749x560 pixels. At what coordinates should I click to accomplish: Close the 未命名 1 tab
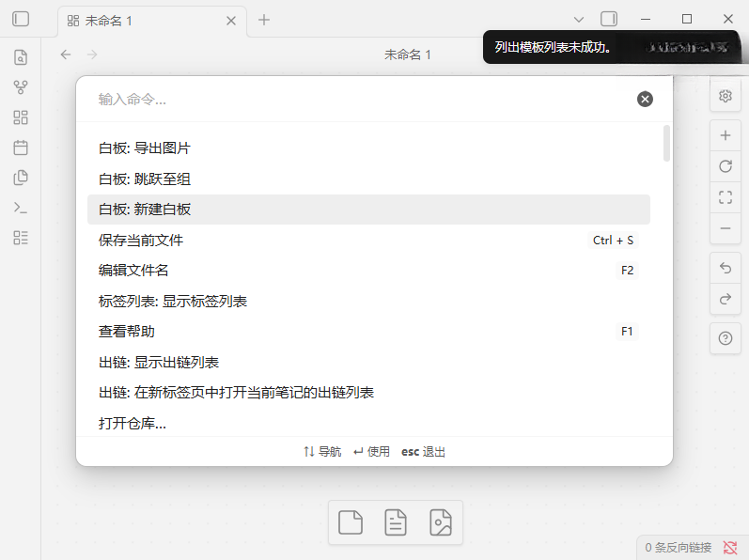(231, 21)
